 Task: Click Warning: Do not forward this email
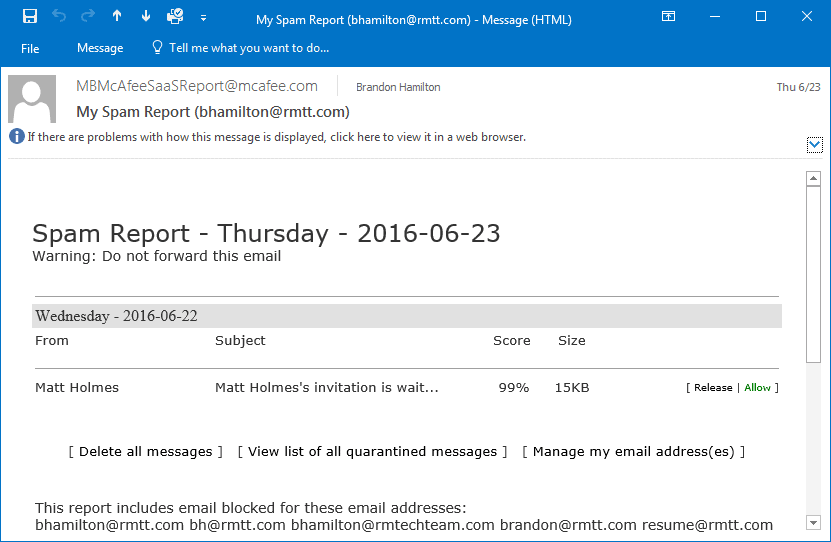[x=157, y=256]
